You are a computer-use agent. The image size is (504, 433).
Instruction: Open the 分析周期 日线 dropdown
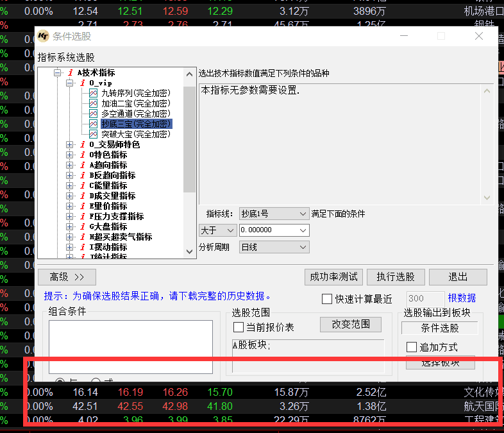coord(274,247)
